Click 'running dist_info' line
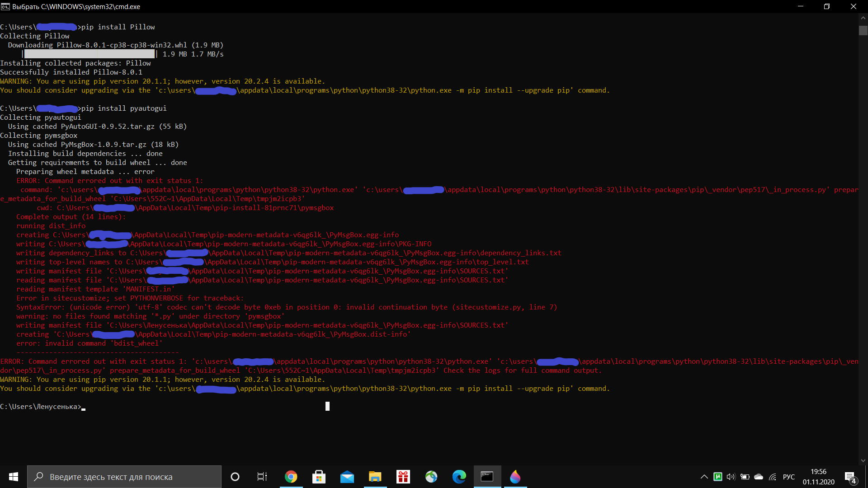Screen dimensions: 868x488 point(51,226)
